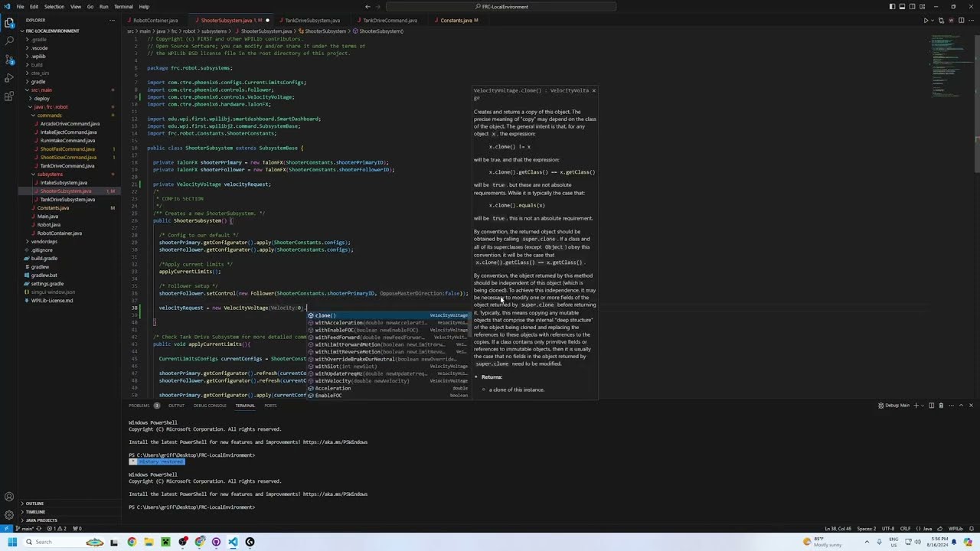Click the WPILib command palette icon

[952, 20]
